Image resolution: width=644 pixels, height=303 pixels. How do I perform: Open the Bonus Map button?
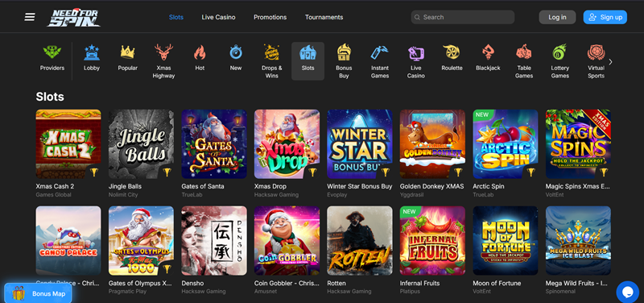coord(38,293)
